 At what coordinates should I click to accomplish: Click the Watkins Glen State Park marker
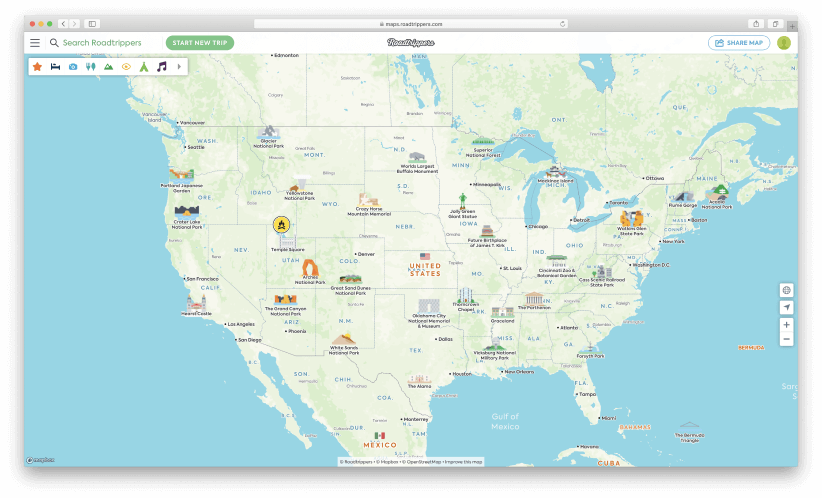click(x=631, y=218)
